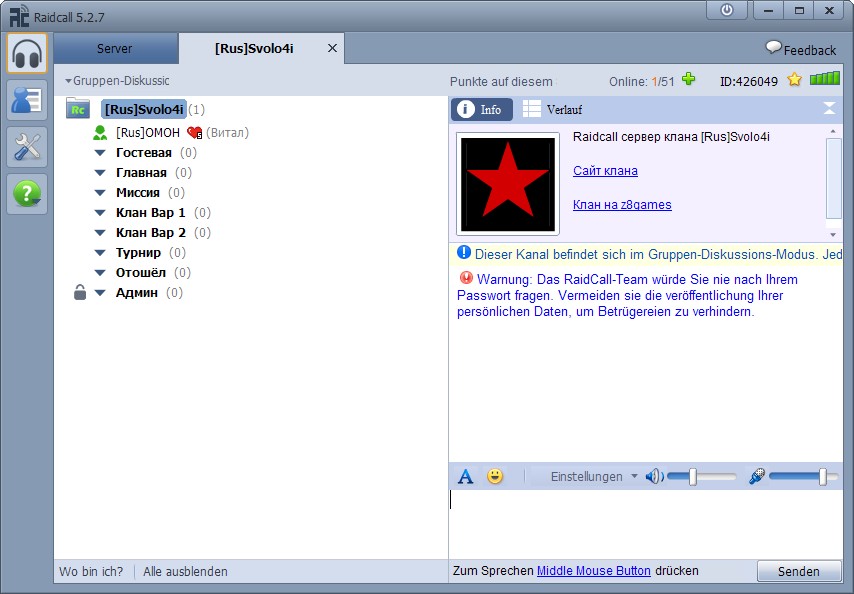The height and width of the screenshot is (594, 854).
Task: Select the Турнир channel name
Action: 138,253
